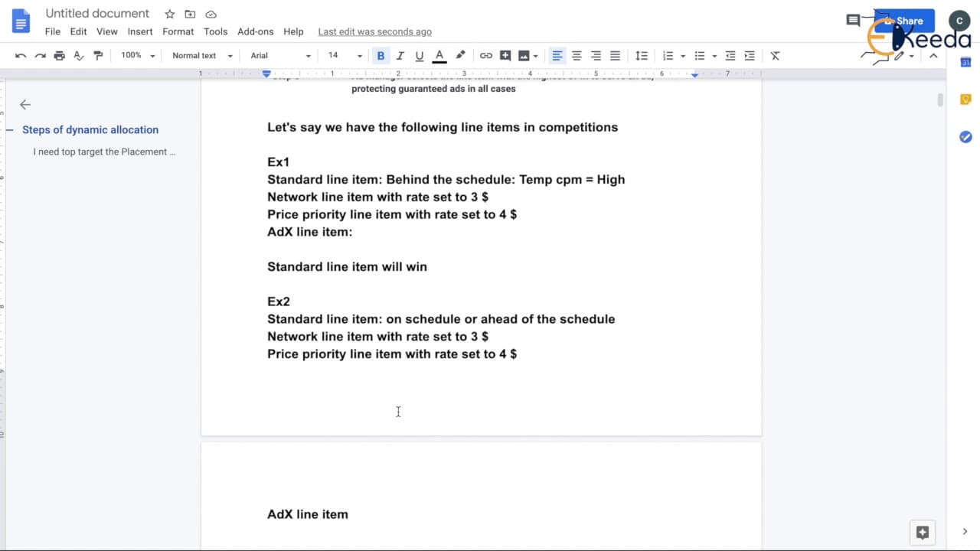Screen dimensions: 980x551
Task: Toggle Bold formatting button
Action: (381, 56)
